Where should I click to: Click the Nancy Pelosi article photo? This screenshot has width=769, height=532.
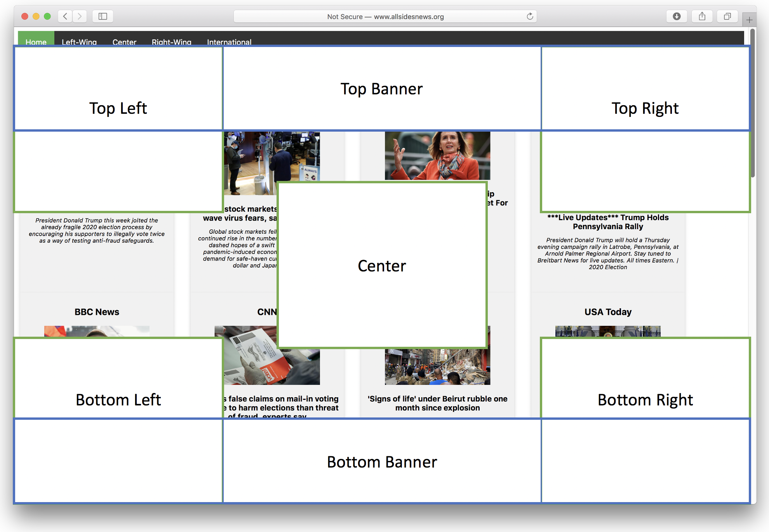437,156
